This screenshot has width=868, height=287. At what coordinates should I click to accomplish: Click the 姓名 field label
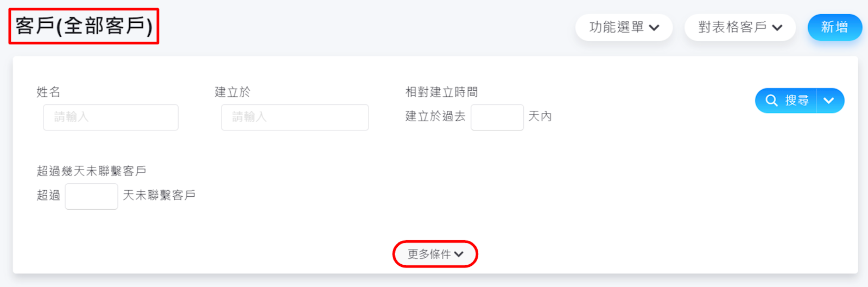[x=48, y=92]
